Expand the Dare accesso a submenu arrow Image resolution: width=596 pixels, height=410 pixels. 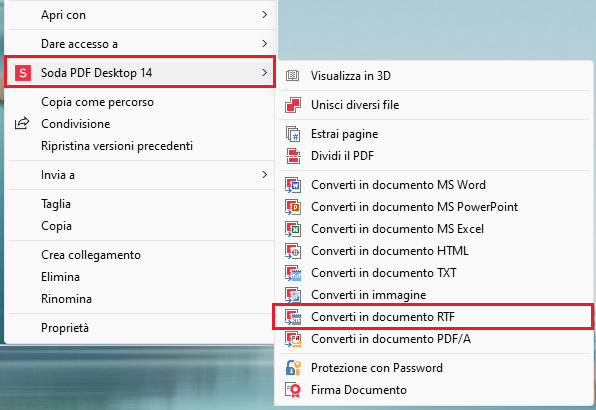[x=265, y=44]
